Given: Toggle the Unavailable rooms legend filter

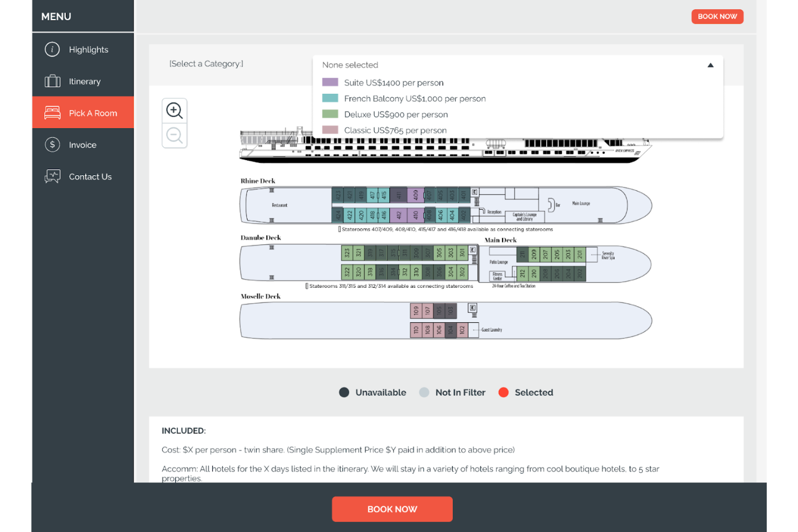Looking at the screenshot, I should (344, 392).
